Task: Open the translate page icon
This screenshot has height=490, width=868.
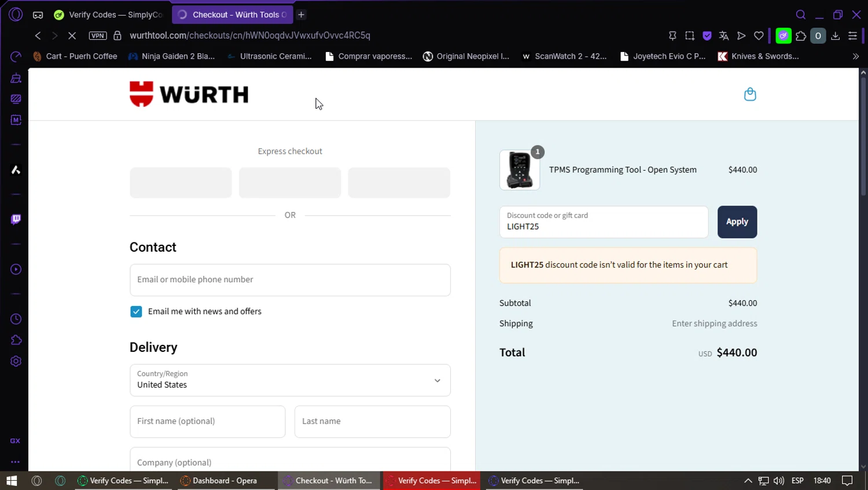Action: pos(724,36)
